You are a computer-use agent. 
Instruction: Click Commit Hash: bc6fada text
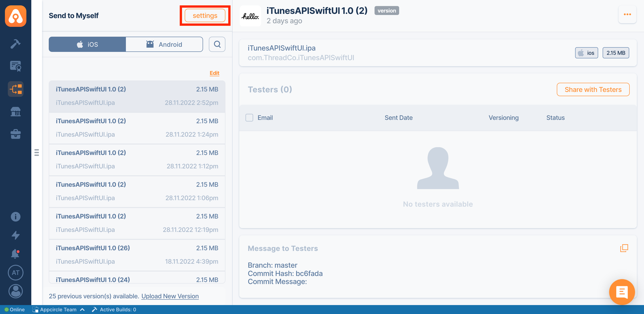285,273
